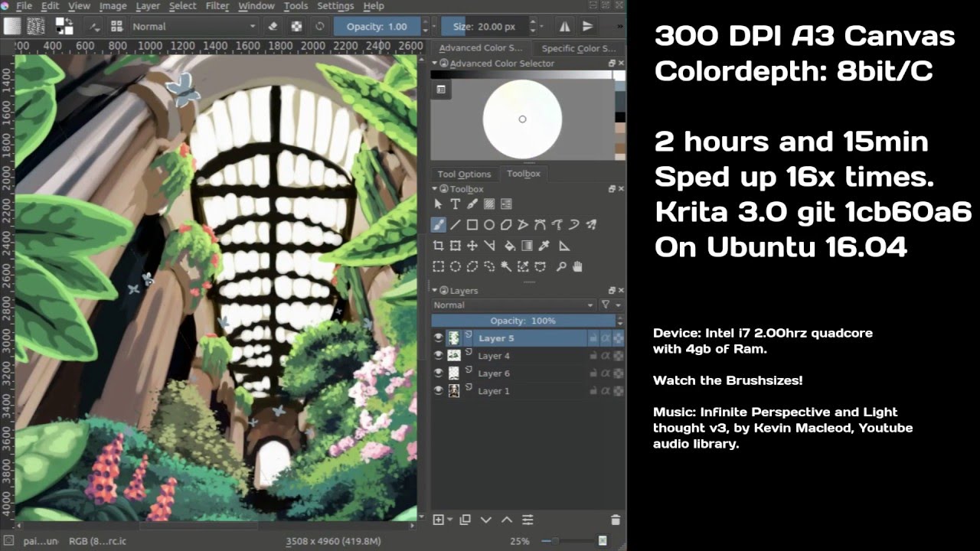Select the Polygon tool
This screenshot has width=980, height=551.
coord(506,225)
